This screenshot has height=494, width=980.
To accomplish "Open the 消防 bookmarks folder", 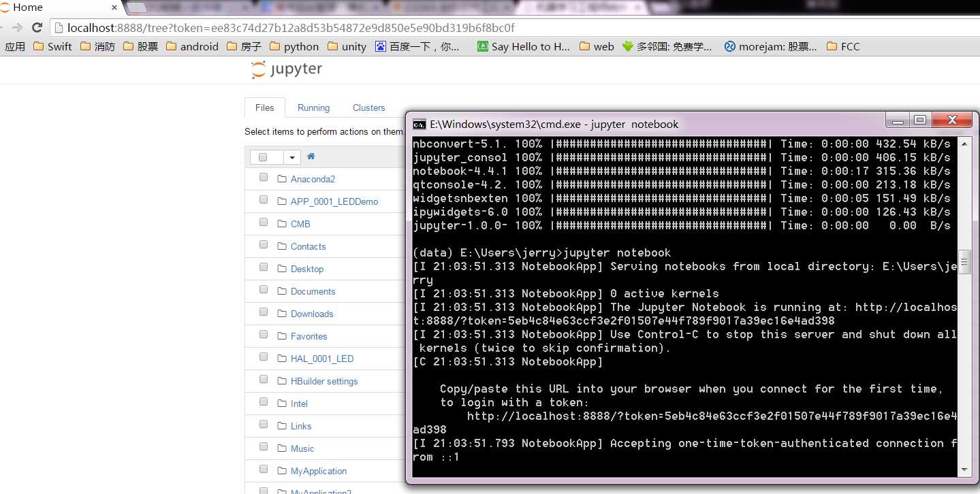I will (x=97, y=46).
